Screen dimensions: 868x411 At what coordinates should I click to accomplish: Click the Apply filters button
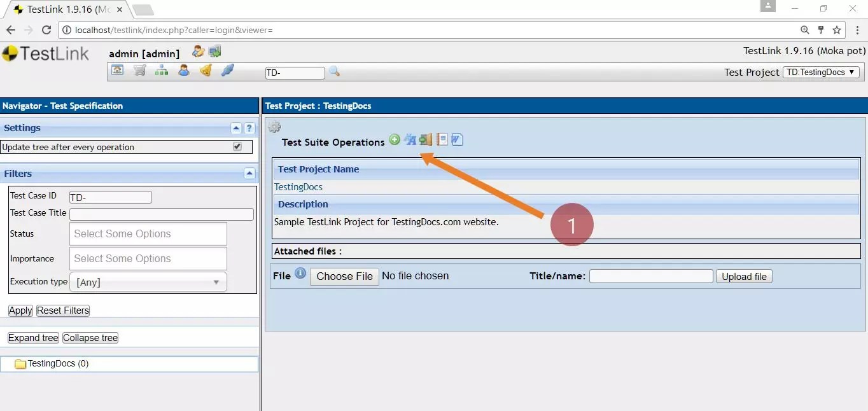[20, 310]
